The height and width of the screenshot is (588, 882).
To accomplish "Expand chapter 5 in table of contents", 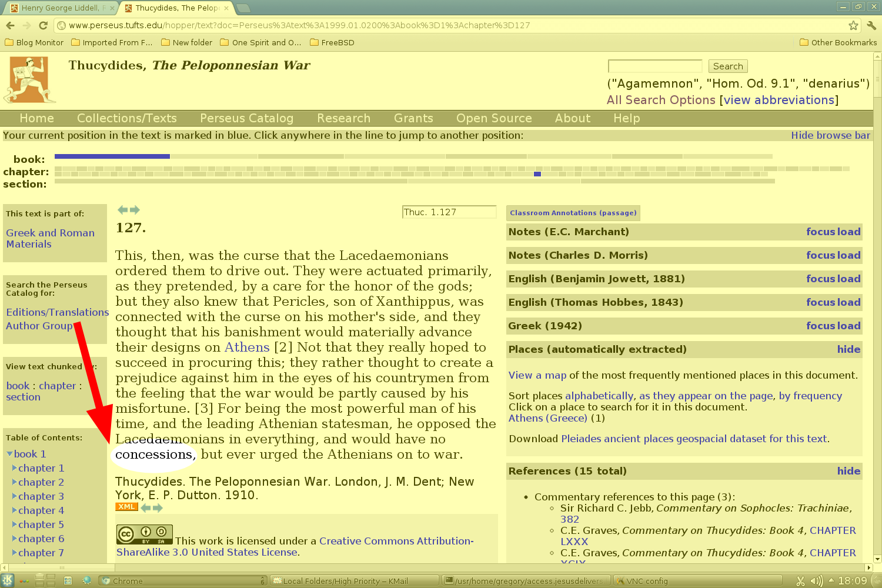I will [15, 524].
